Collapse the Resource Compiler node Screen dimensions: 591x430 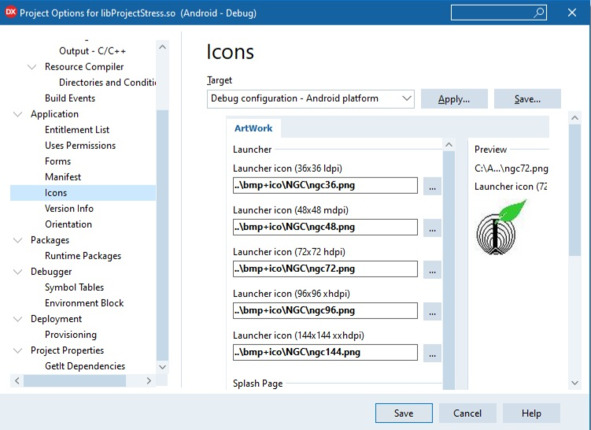32,67
